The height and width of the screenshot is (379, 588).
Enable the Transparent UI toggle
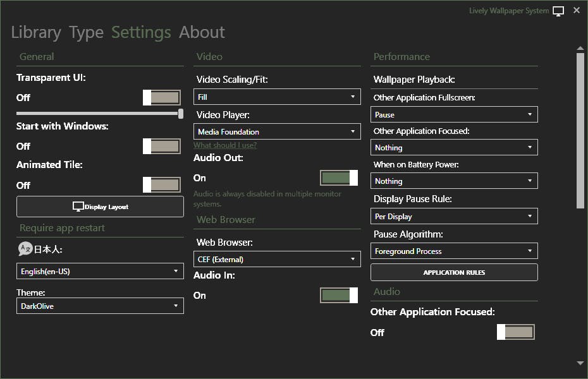pos(162,97)
